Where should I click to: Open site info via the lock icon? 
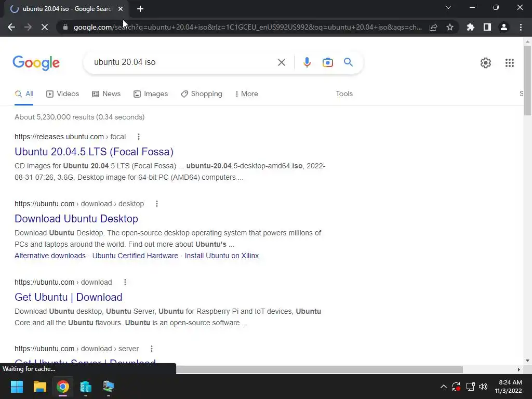click(65, 27)
